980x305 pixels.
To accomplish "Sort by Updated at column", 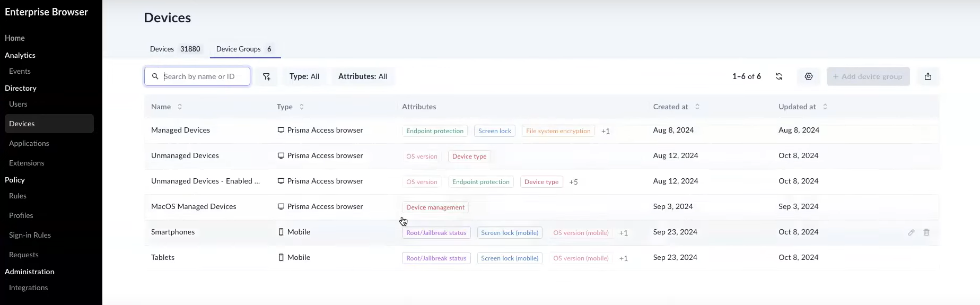I will point(825,107).
